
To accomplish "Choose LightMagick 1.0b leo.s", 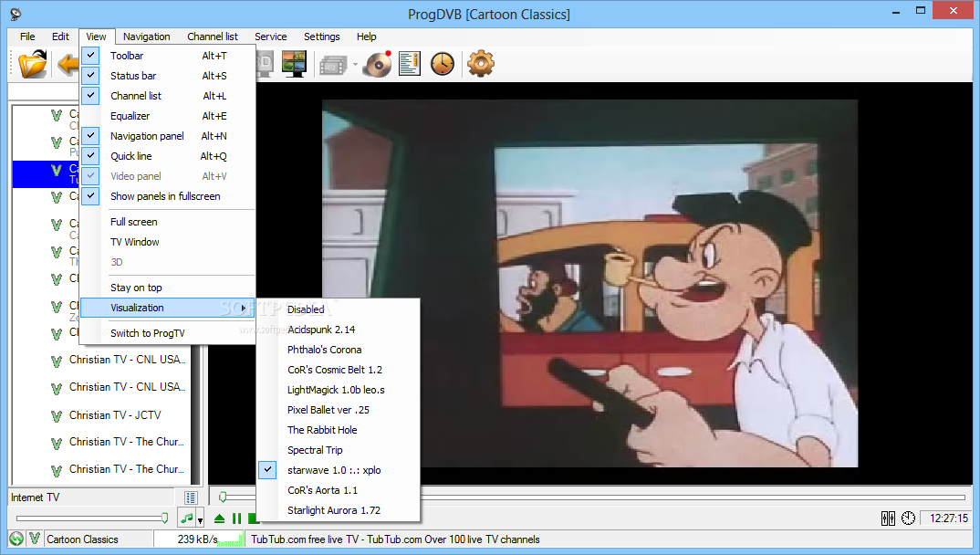I will click(x=339, y=390).
